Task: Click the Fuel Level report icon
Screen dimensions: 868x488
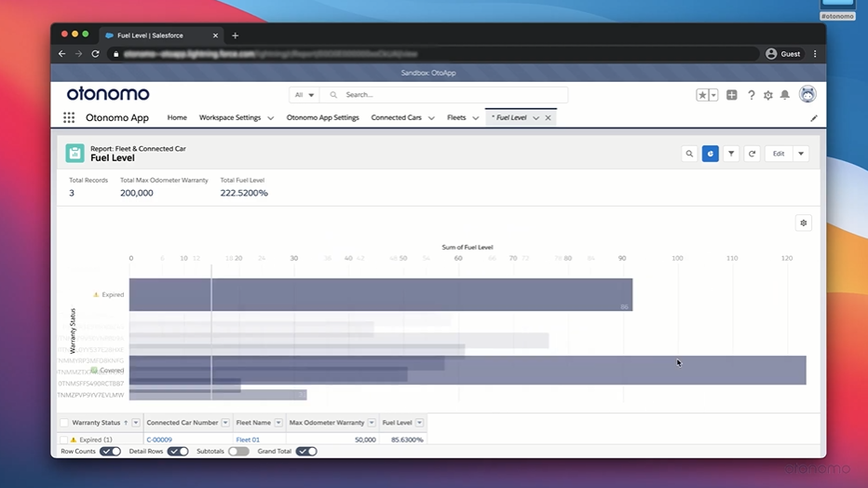Action: click(75, 154)
